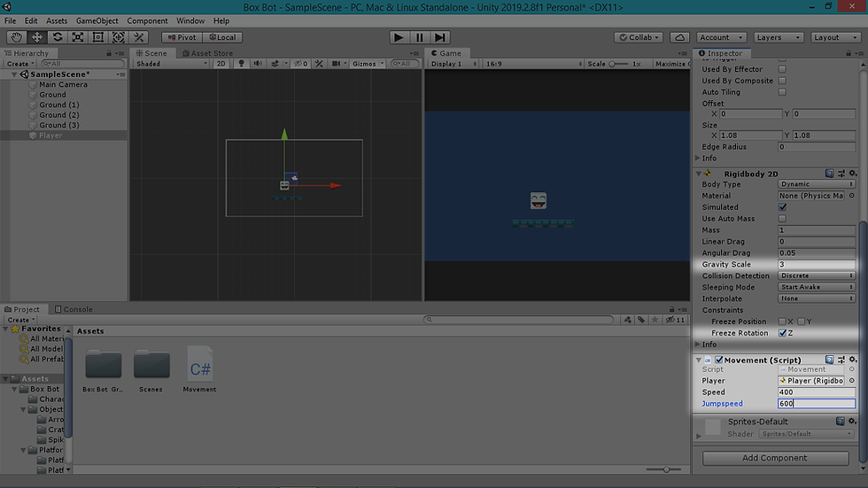The image size is (868, 488).
Task: Open Body Type dropdown
Action: tap(816, 184)
